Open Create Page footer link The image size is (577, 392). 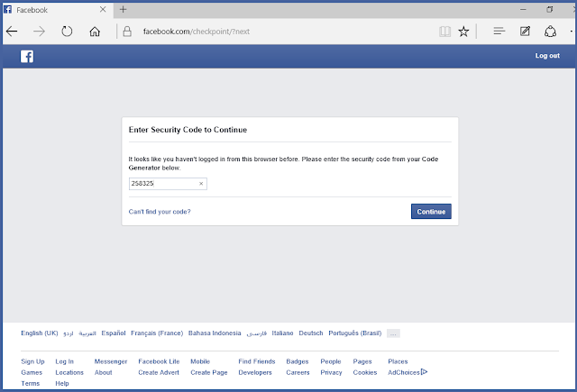[x=209, y=372]
